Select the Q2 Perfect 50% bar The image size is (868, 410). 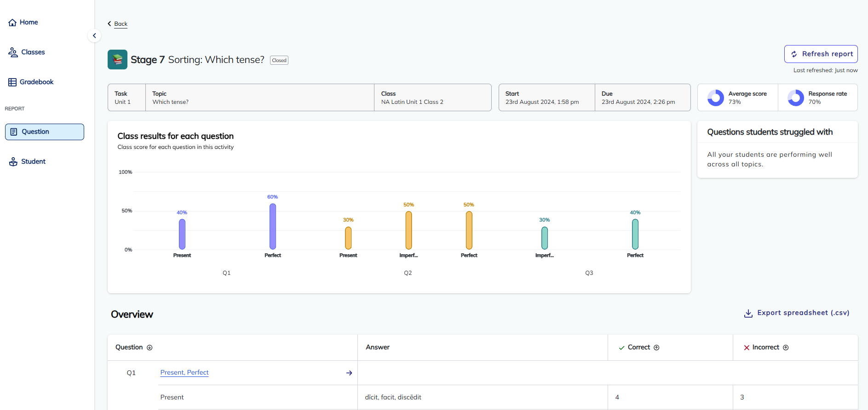(469, 230)
